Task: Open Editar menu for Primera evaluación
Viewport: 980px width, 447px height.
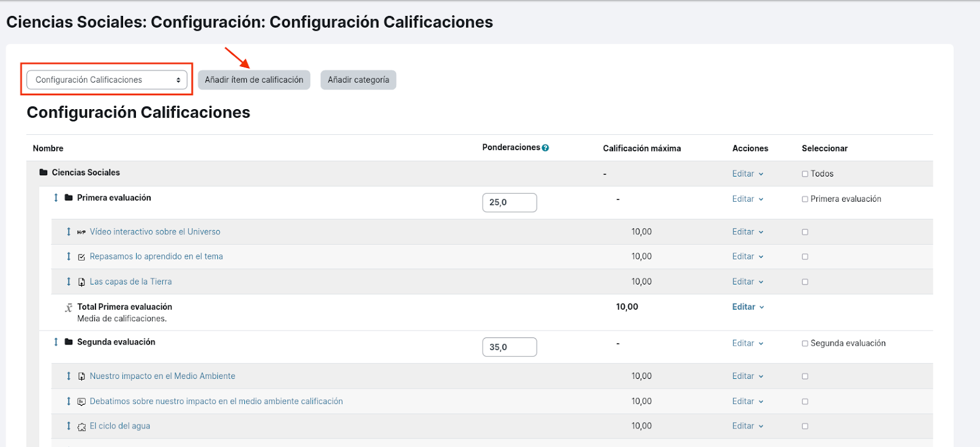Action: 748,199
